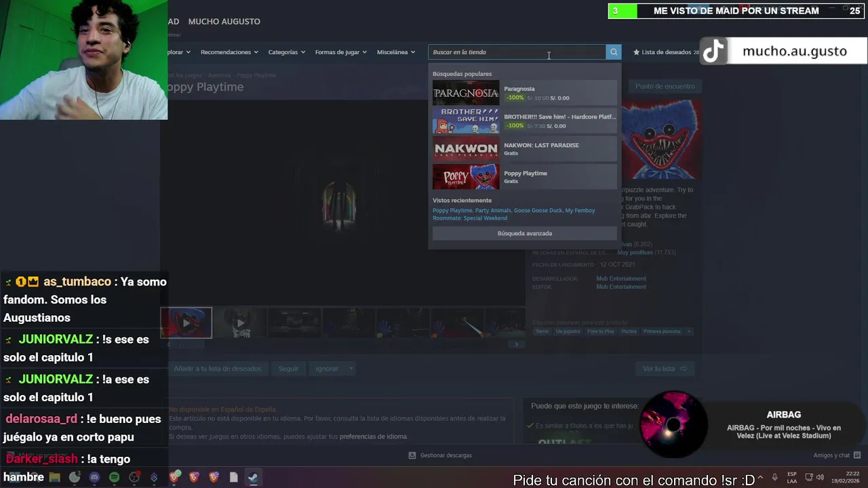This screenshot has height=488, width=868.
Task: Click the Huggy Wuggy game capsule image
Action: tap(661, 140)
